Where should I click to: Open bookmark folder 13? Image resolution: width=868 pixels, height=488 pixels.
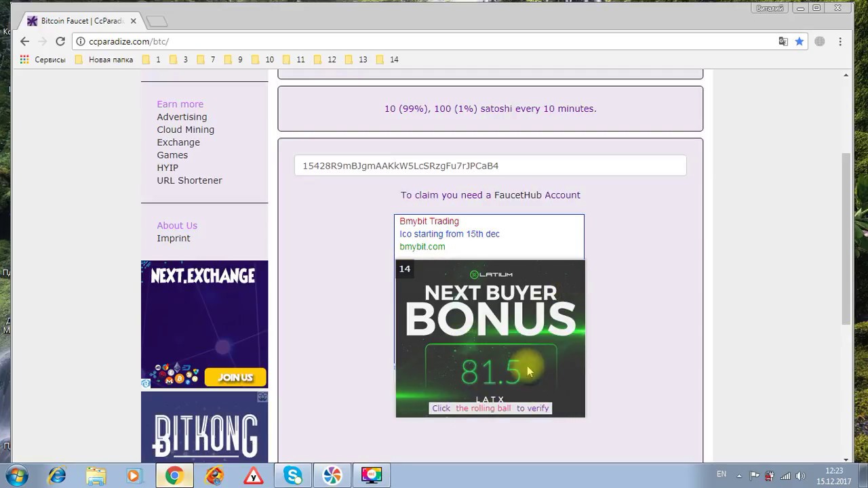tap(355, 60)
